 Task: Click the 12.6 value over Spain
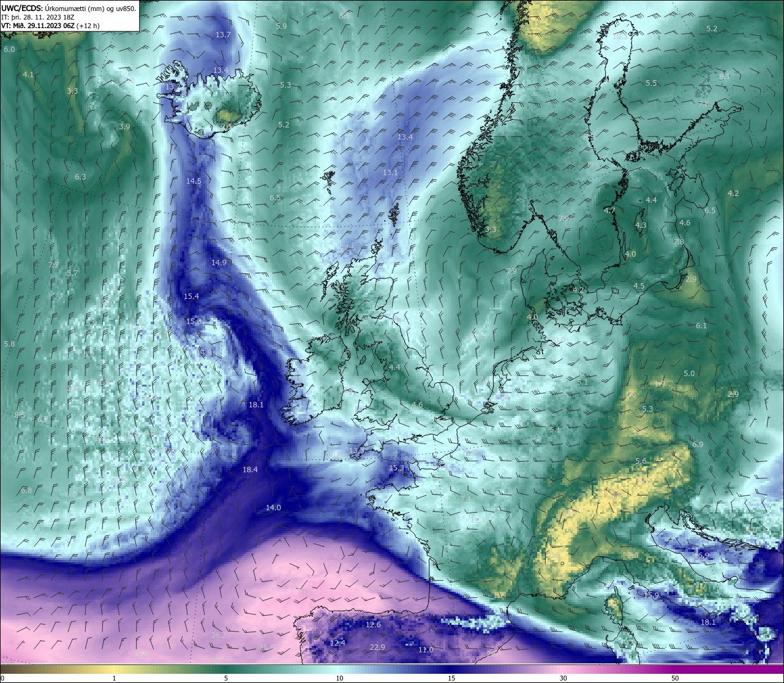[x=373, y=624]
